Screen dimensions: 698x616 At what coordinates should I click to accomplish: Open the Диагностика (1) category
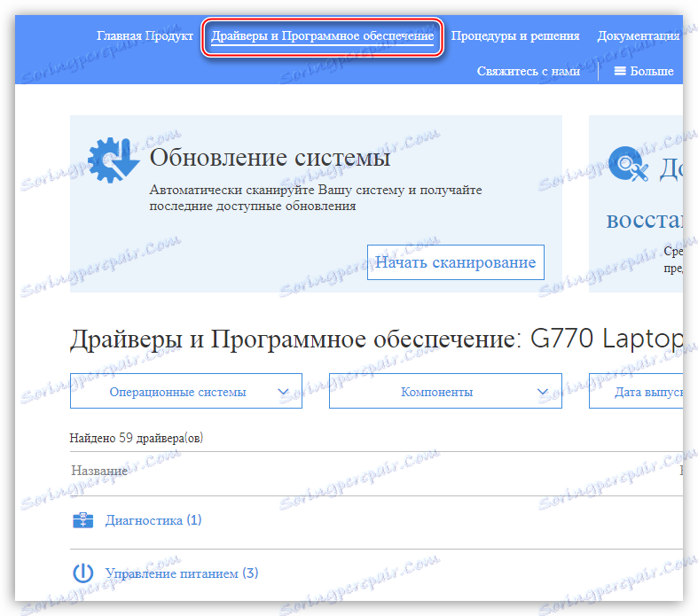click(x=153, y=520)
